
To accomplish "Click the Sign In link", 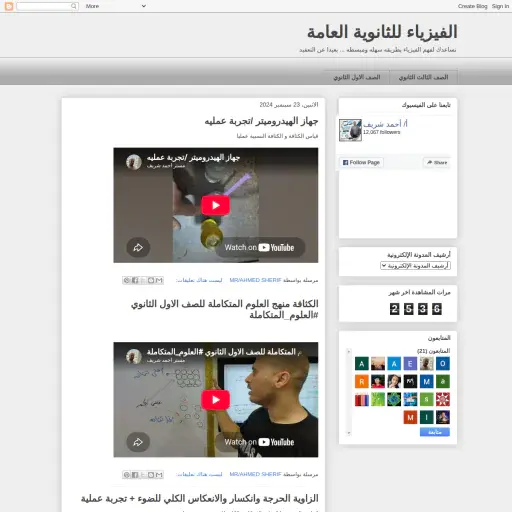I will [x=500, y=6].
